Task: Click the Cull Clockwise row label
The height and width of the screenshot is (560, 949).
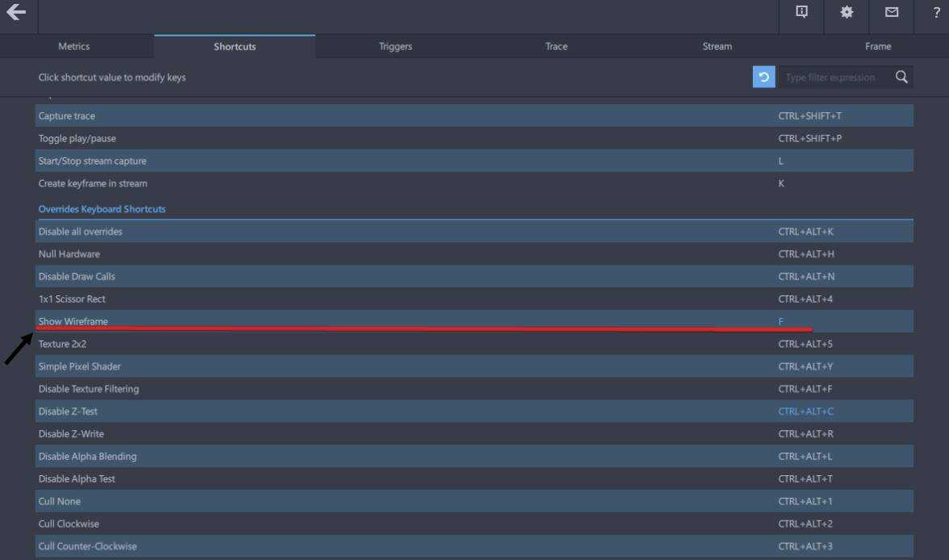Action: (x=69, y=524)
